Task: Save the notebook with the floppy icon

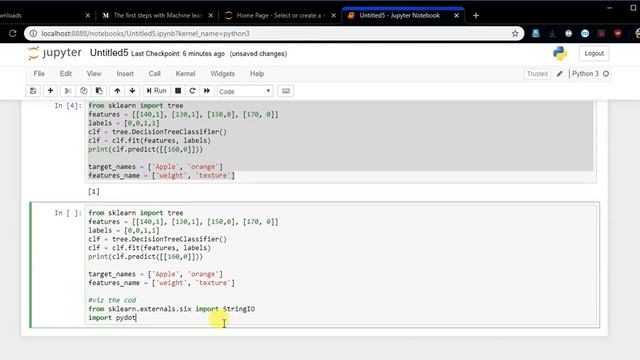Action: pos(33,91)
